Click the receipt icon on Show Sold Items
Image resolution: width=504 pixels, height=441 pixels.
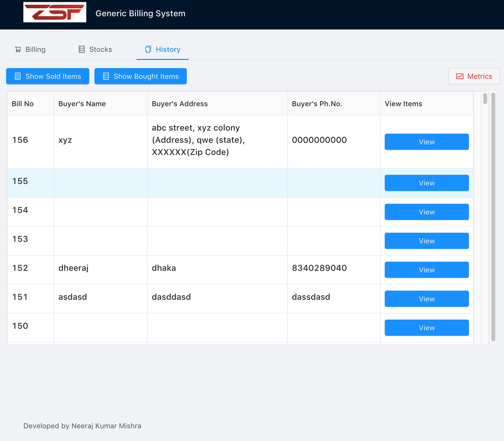[18, 76]
